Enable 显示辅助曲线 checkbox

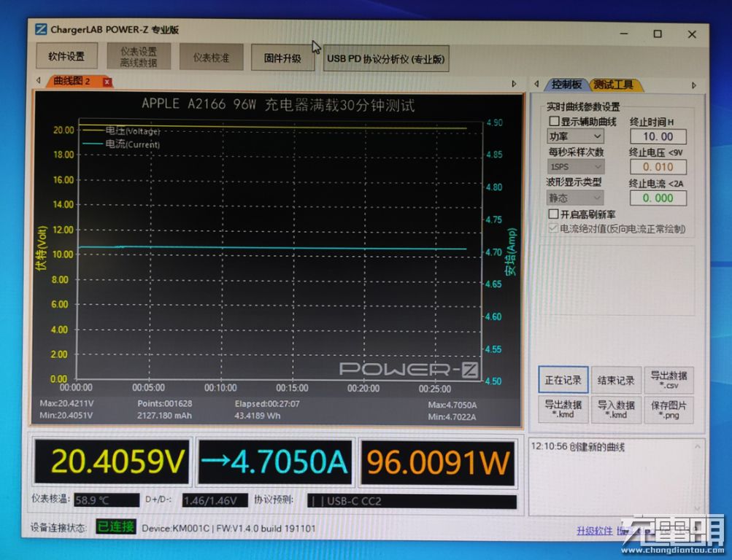[x=554, y=121]
